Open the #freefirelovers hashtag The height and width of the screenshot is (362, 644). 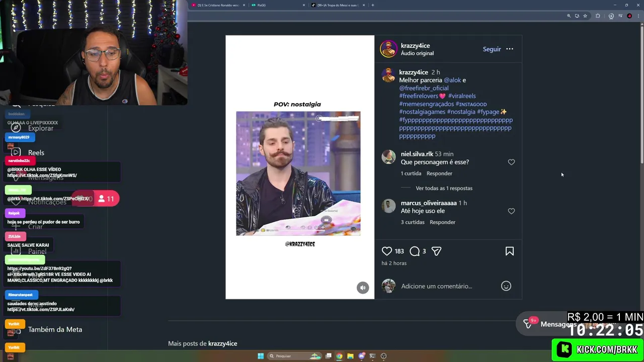coord(419,96)
